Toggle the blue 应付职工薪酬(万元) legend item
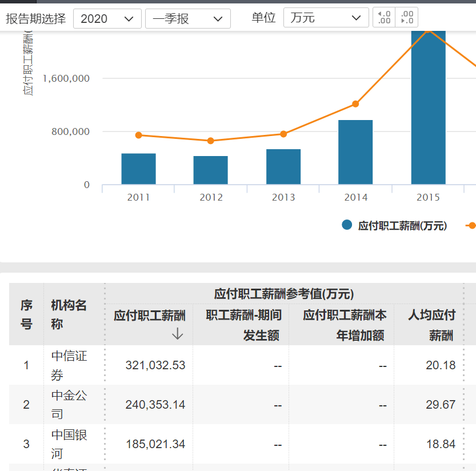This screenshot has width=476, height=471. point(394,225)
